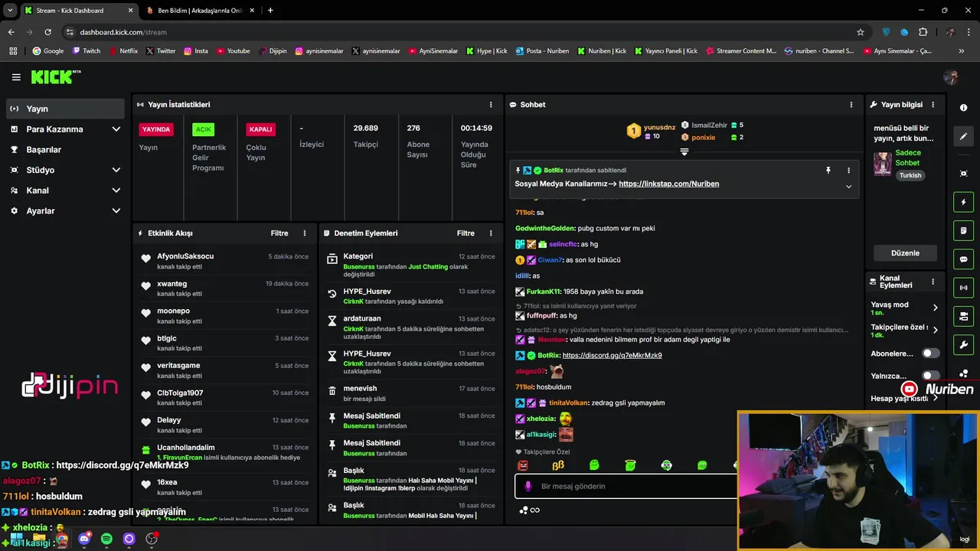Click the broadcast signal icon in right toolbar

[963, 288]
